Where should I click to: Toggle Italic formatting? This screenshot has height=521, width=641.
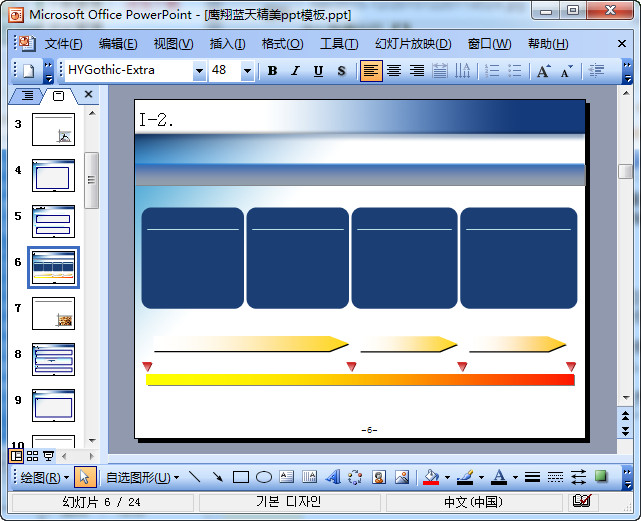(x=295, y=71)
